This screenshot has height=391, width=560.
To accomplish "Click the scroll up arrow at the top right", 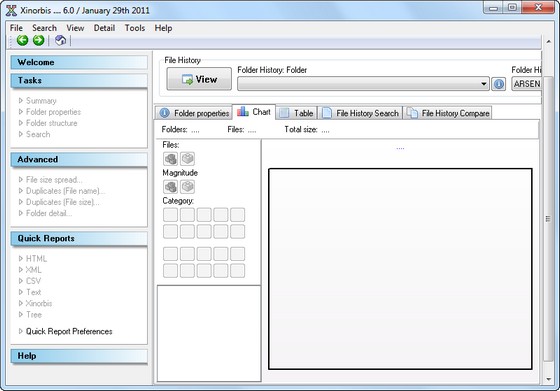I will [x=548, y=41].
